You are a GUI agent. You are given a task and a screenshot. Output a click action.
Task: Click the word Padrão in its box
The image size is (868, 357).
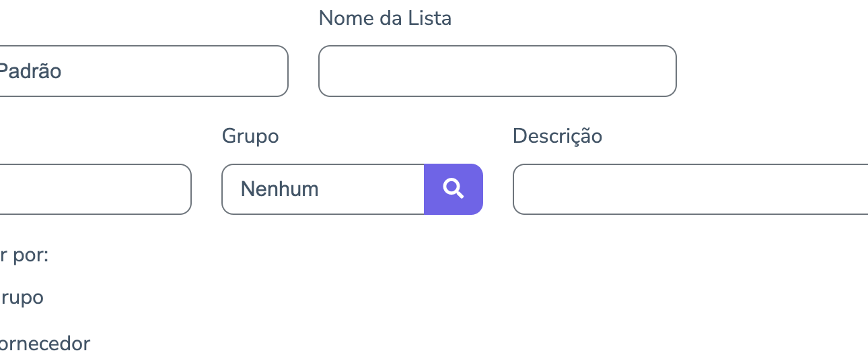pos(30,71)
